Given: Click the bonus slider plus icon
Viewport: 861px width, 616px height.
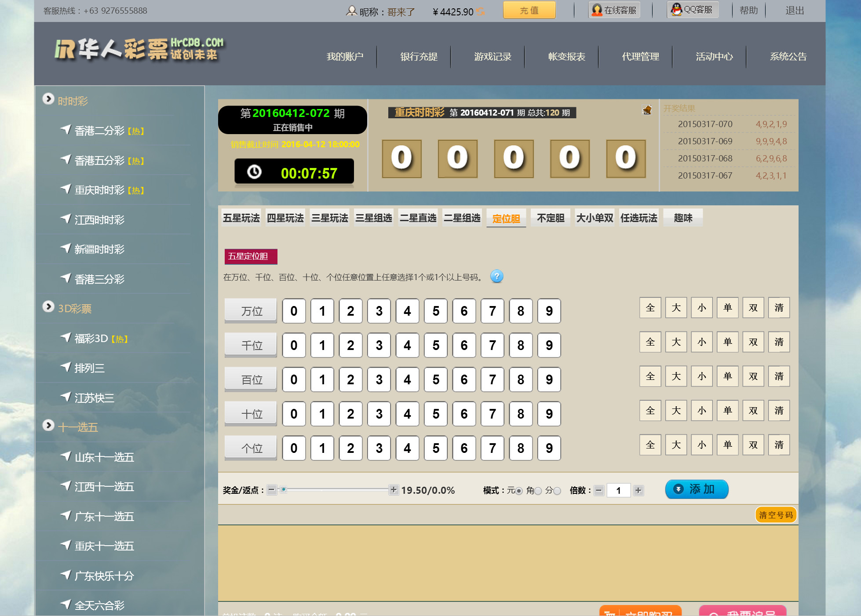Looking at the screenshot, I should [x=394, y=490].
